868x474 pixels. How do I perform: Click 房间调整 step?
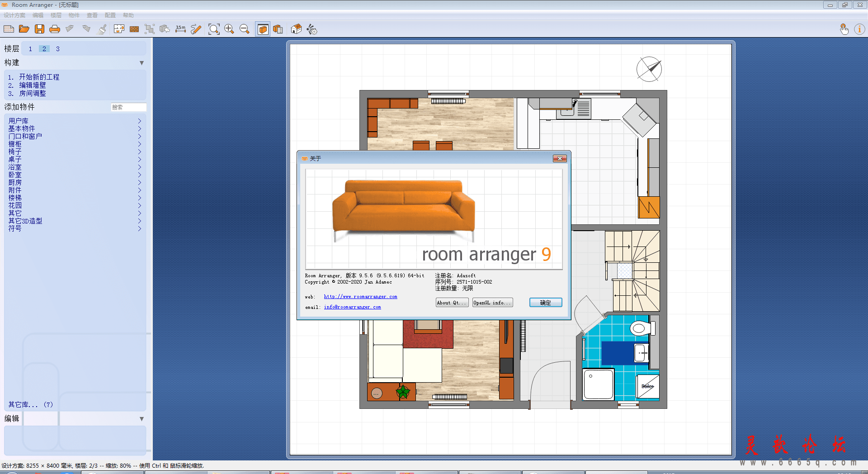(x=33, y=93)
